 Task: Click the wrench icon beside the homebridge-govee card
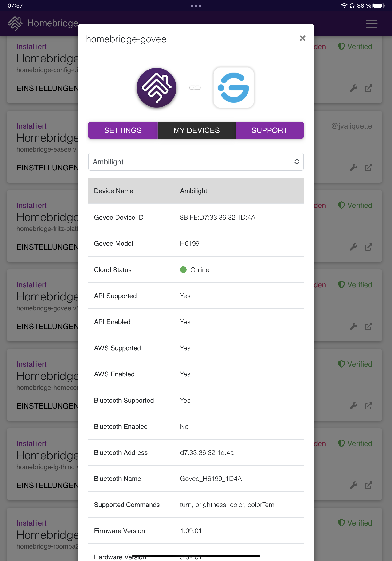pos(354,326)
